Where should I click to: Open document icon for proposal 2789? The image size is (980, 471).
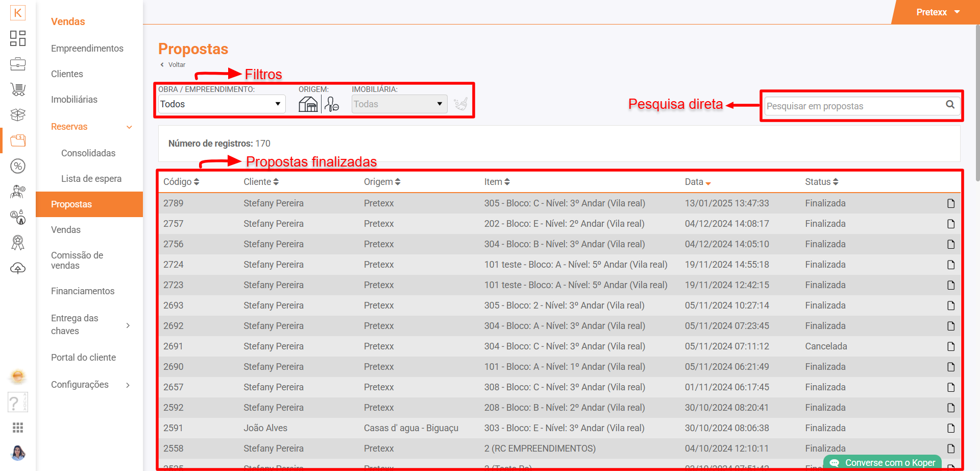(x=950, y=203)
